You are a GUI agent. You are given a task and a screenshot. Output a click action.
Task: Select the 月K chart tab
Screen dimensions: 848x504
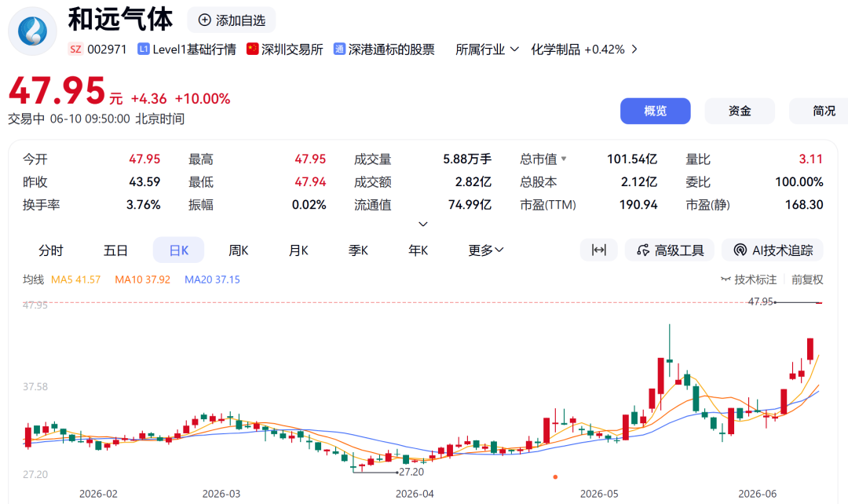298,250
